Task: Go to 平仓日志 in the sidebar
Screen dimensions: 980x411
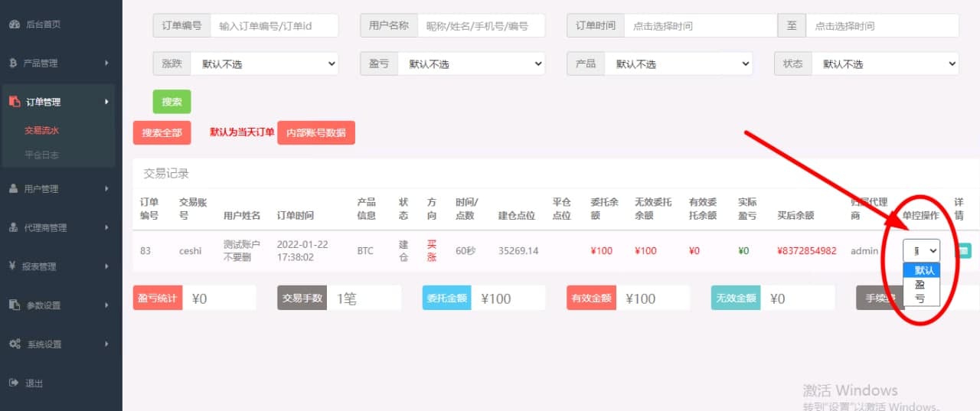Action: click(41, 155)
